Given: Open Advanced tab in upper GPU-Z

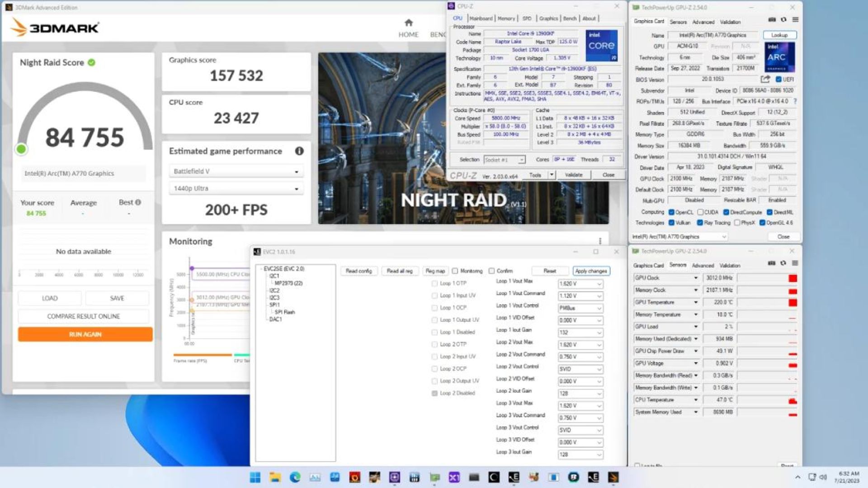Looking at the screenshot, I should point(703,22).
